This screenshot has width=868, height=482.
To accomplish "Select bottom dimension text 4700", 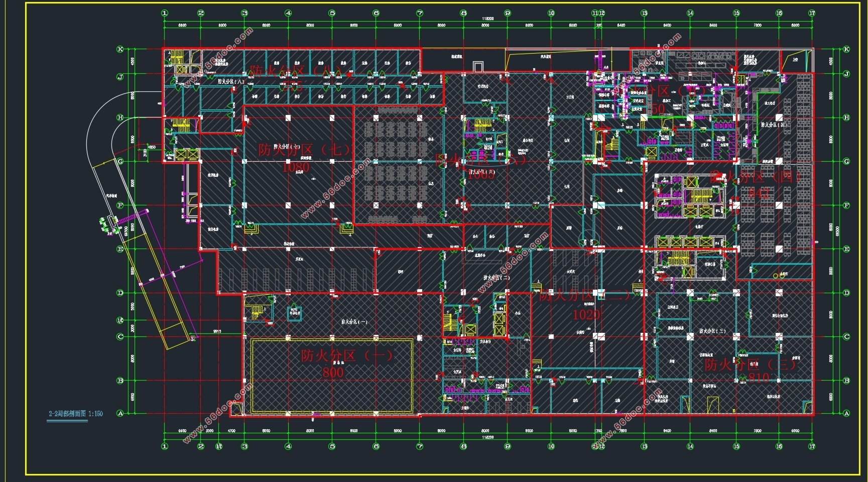I will (x=231, y=431).
